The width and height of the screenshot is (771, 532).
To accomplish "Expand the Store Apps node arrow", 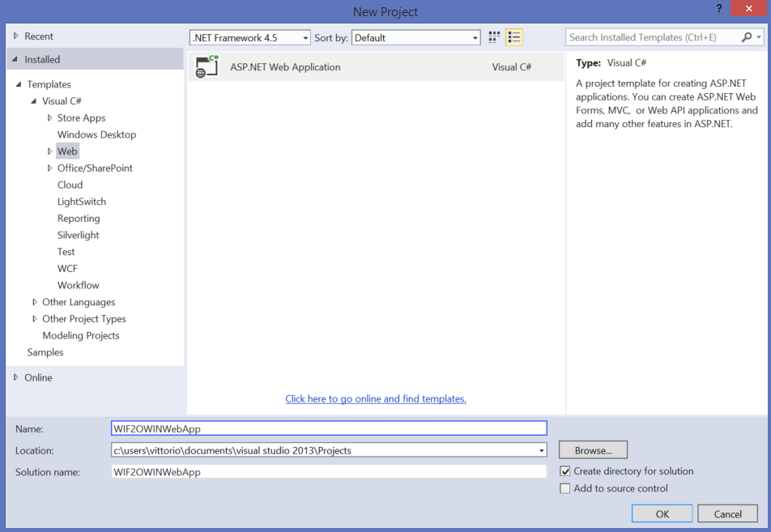I will tap(49, 118).
